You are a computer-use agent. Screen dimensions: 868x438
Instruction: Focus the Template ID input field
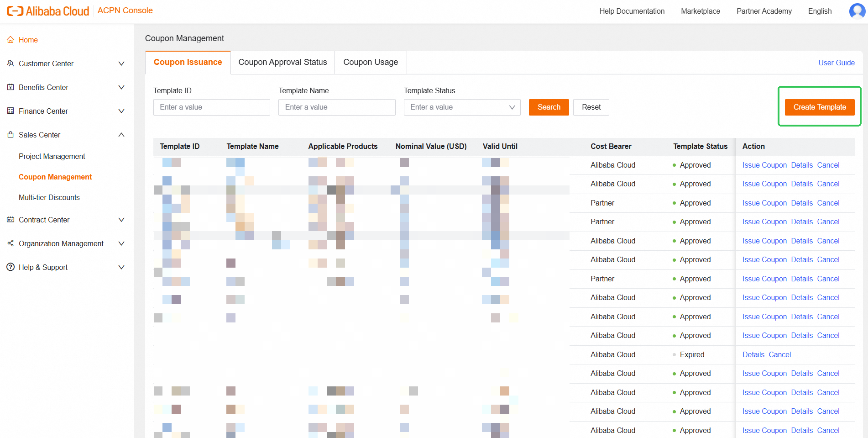click(212, 107)
